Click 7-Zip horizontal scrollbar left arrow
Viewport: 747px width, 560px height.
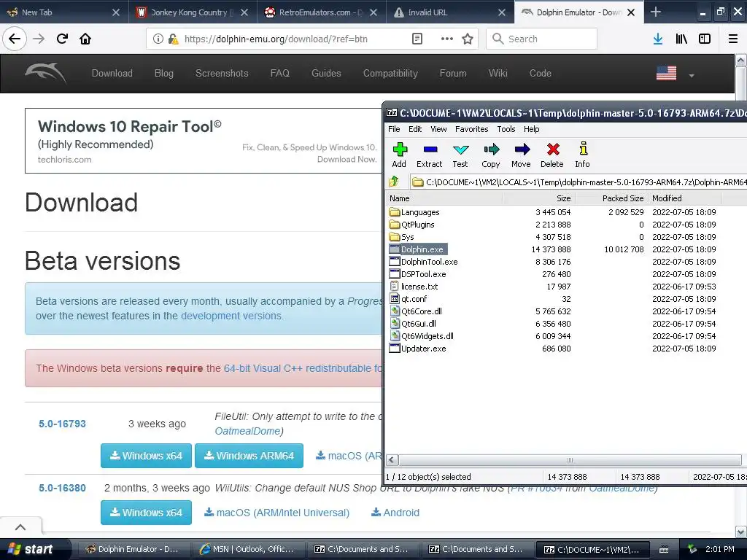click(392, 460)
